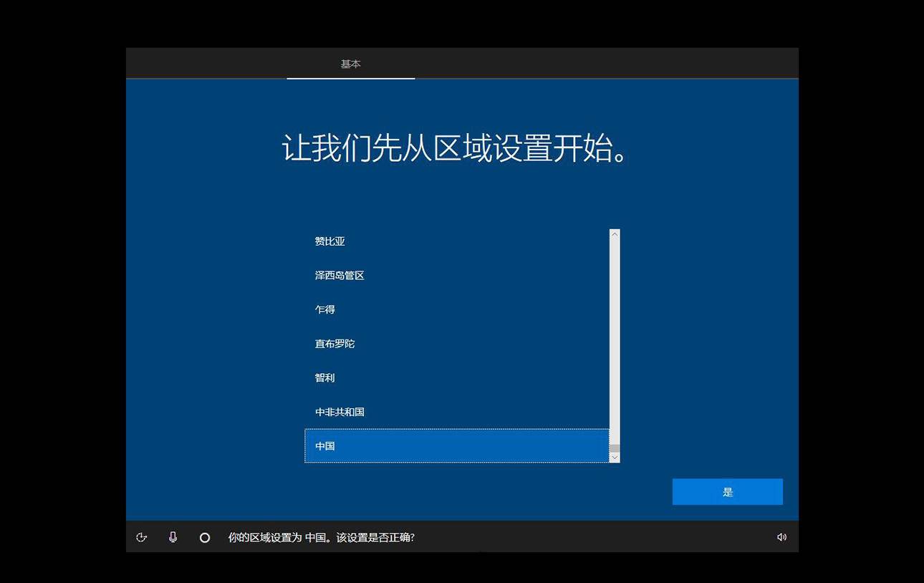Click the 基本 tab underline indicator
Image resolution: width=924 pixels, height=583 pixels.
(x=350, y=79)
